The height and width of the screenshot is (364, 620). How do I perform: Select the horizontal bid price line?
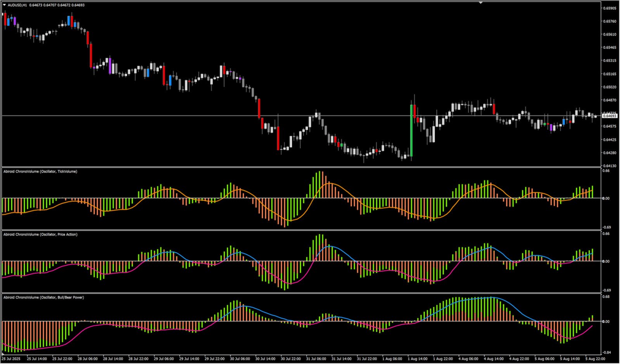point(301,116)
